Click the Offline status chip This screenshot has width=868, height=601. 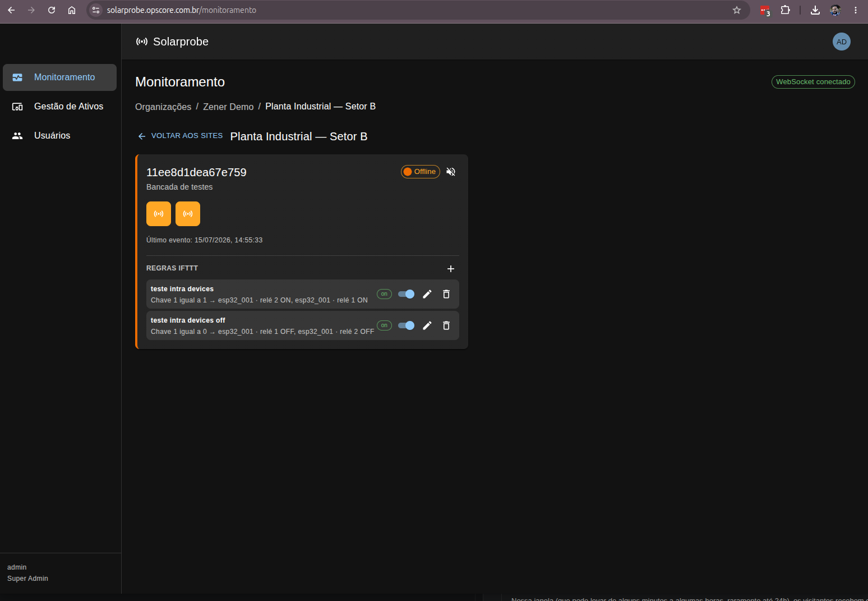[421, 172]
